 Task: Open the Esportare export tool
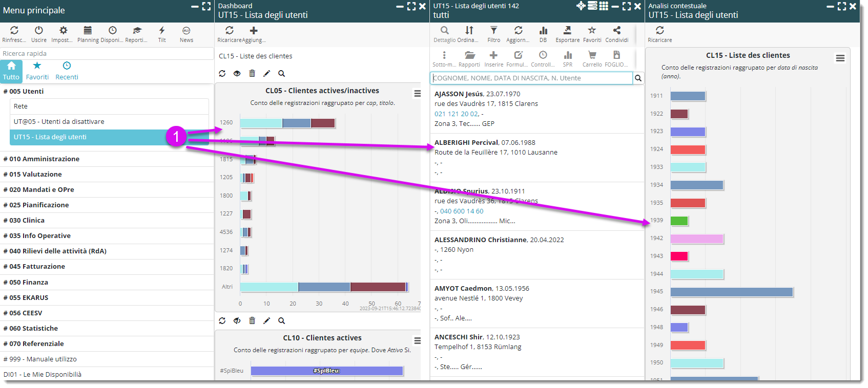(567, 31)
